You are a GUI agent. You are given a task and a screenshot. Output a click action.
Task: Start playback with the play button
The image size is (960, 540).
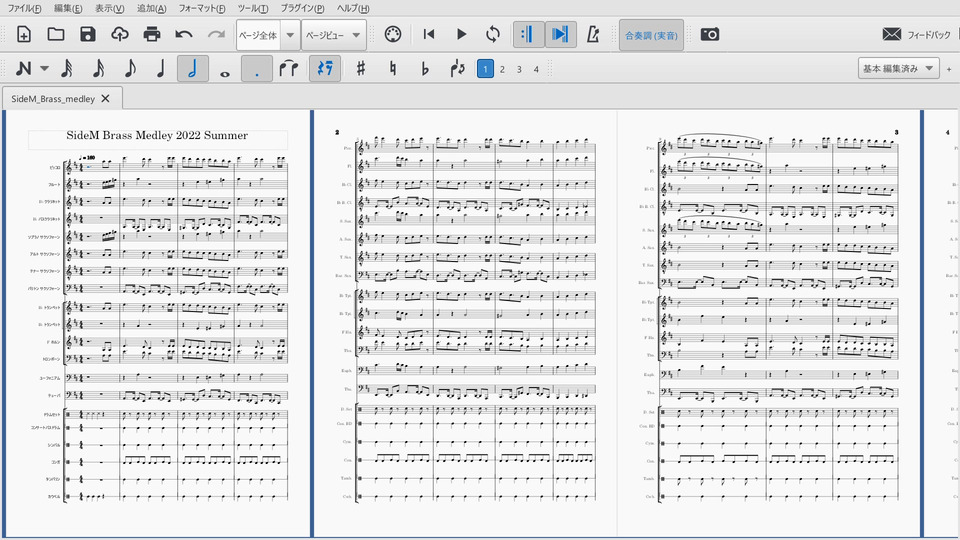(x=461, y=34)
